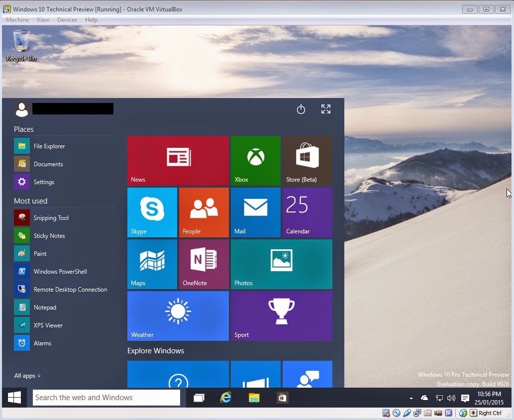This screenshot has height=420, width=514.
Task: Click the VirtualBox optical disk status icon
Action: pyautogui.click(x=396, y=413)
